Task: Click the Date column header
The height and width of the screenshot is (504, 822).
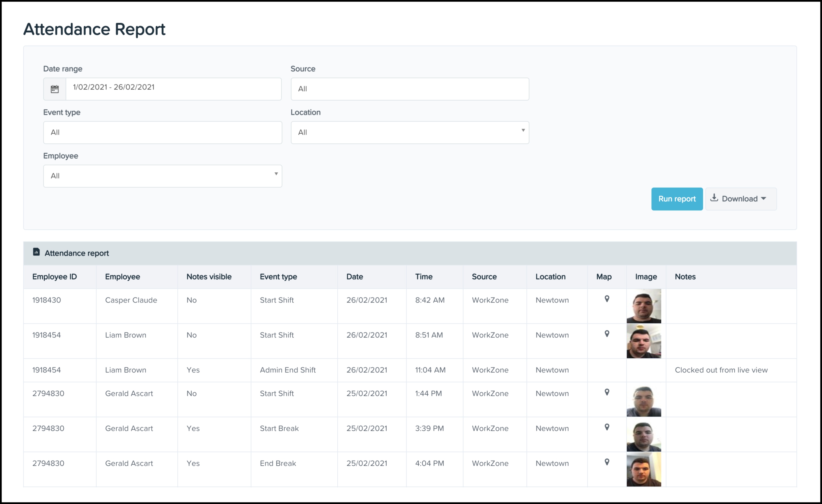Action: pyautogui.click(x=354, y=277)
